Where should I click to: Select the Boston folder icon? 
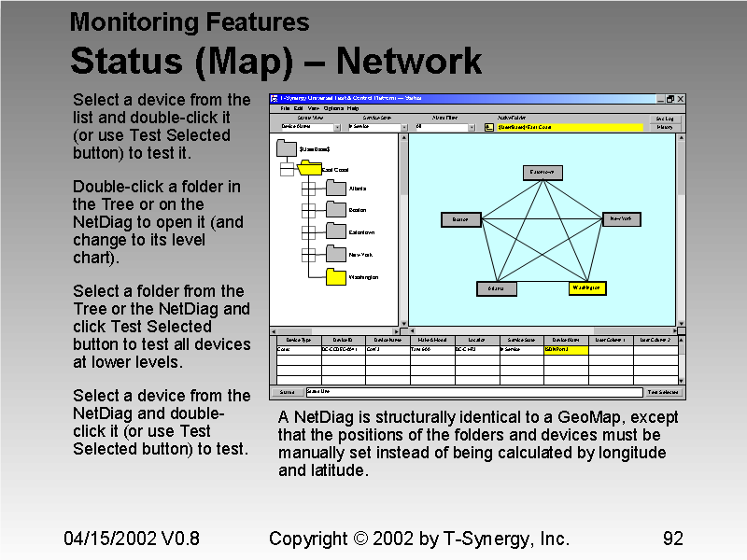pyautogui.click(x=335, y=209)
